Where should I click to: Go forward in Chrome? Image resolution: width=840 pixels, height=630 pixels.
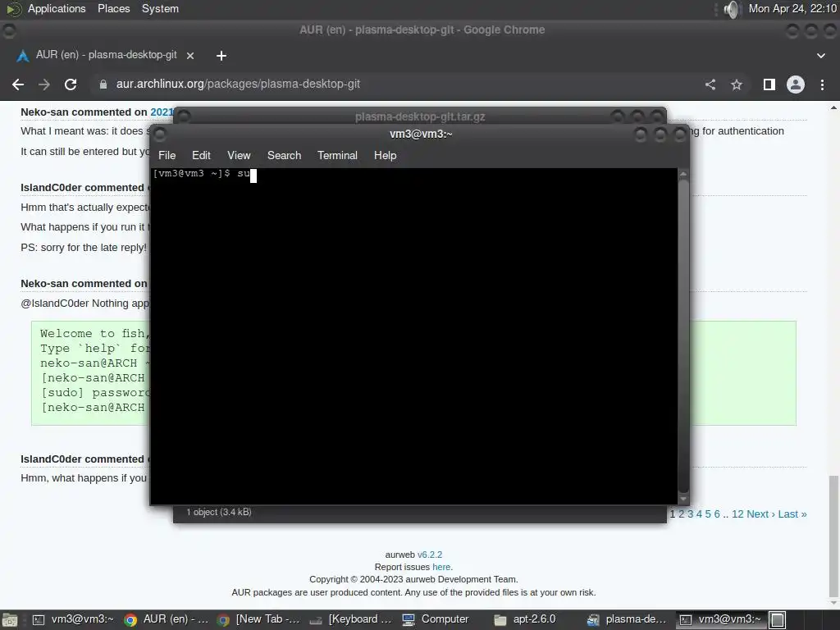(x=44, y=84)
